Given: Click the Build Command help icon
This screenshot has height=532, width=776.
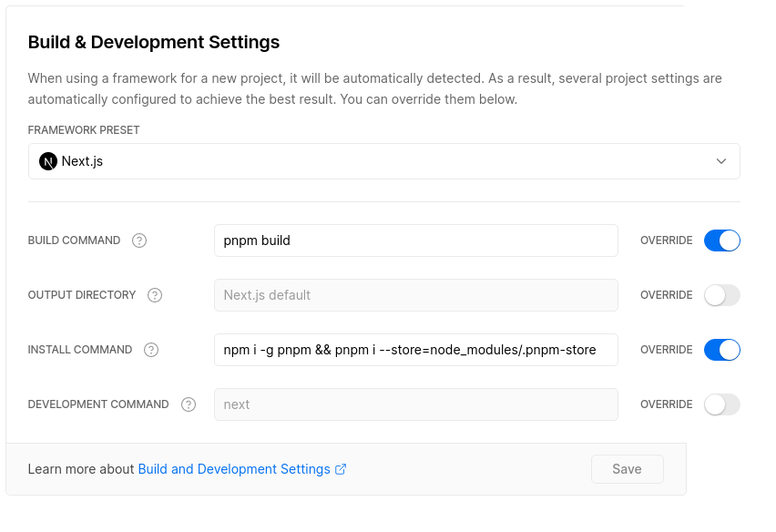Looking at the screenshot, I should (139, 240).
